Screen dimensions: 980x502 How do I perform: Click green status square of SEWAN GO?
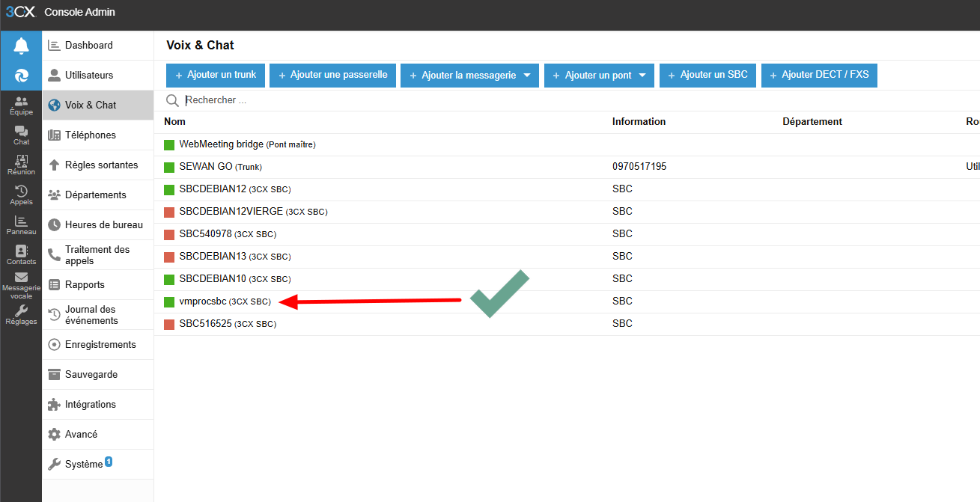(169, 167)
